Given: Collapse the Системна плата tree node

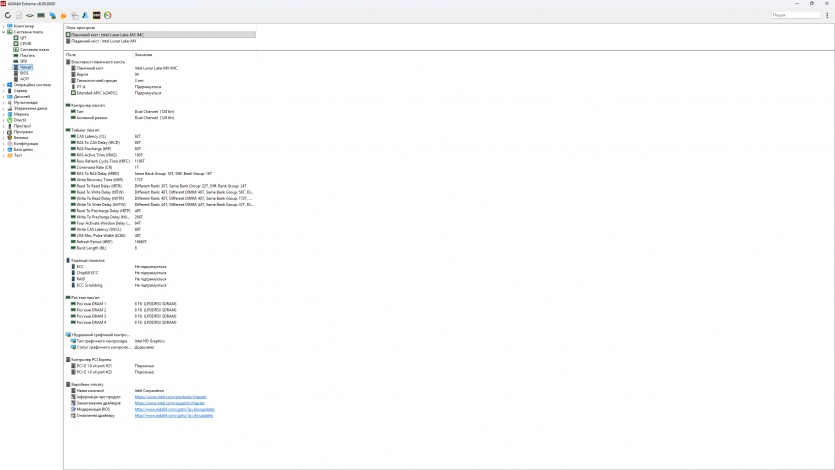Looking at the screenshot, I should tap(3, 32).
